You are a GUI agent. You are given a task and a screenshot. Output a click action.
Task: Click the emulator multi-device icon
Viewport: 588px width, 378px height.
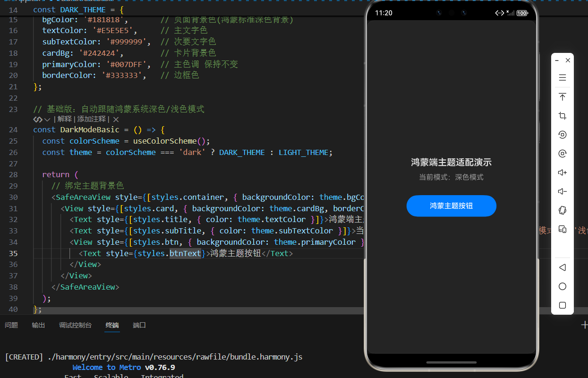(562, 229)
